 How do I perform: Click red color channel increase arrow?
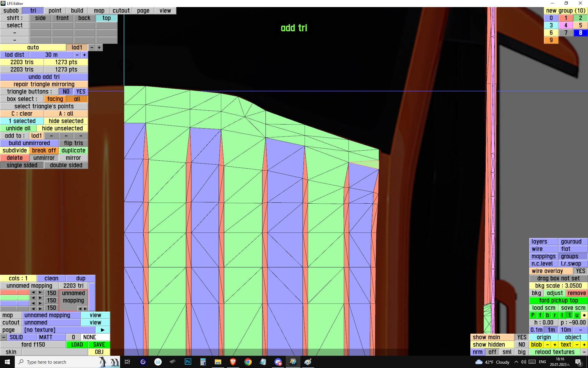tap(40, 293)
